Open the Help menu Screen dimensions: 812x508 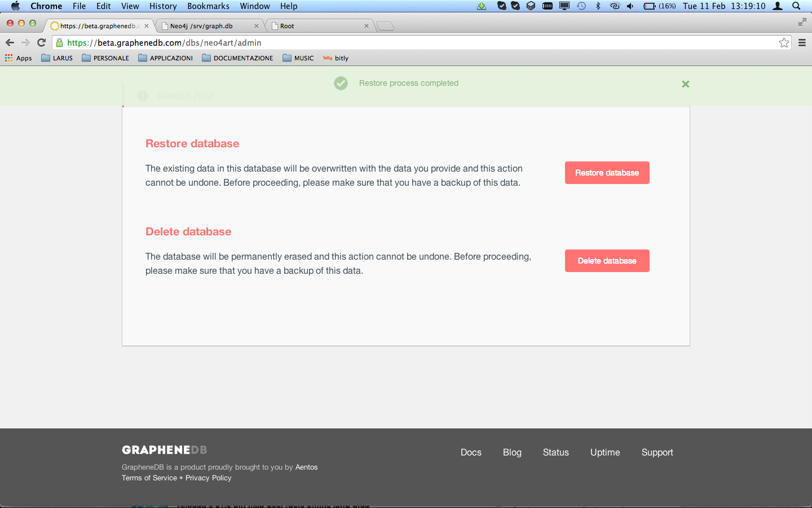pos(289,6)
